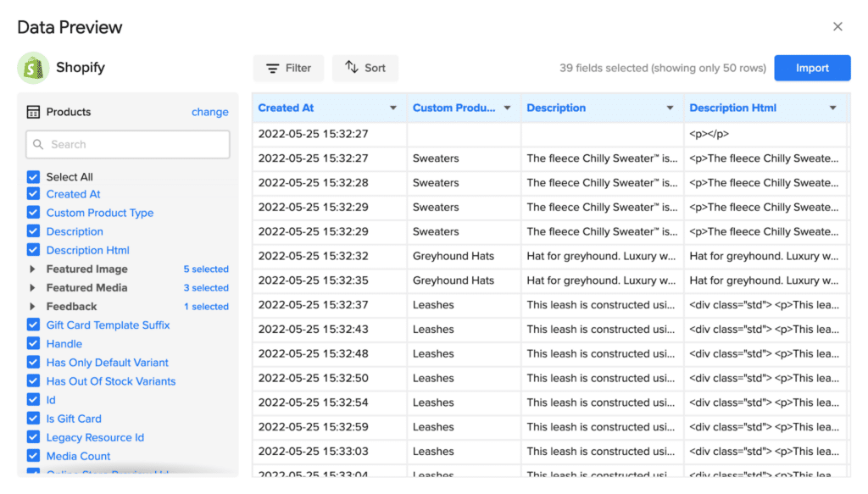This screenshot has width=868, height=494.
Task: Open the Description column dropdown arrow
Action: [670, 108]
